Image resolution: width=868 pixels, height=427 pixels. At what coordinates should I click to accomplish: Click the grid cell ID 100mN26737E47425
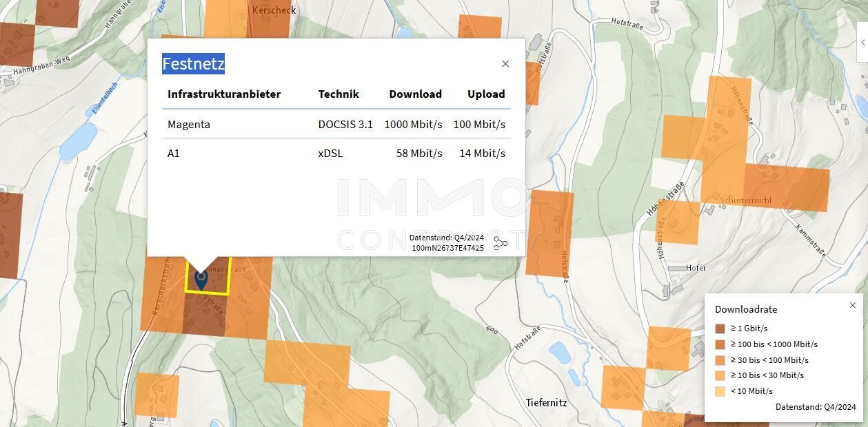(x=447, y=248)
